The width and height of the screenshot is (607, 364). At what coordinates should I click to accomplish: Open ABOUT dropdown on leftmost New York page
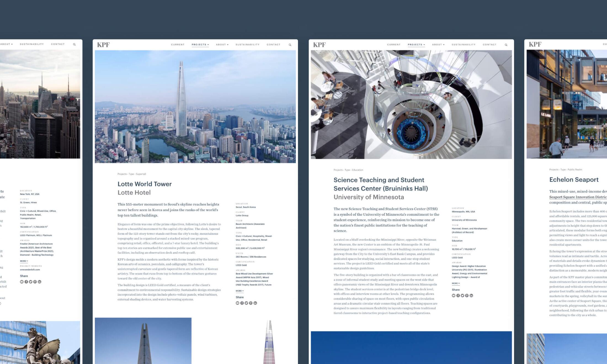click(x=6, y=44)
